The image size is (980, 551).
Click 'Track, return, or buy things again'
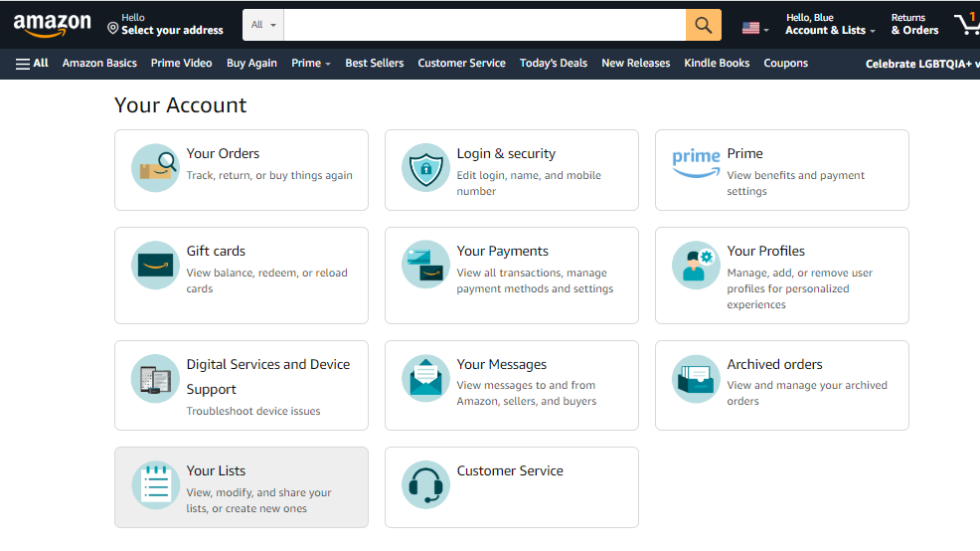pyautogui.click(x=269, y=176)
